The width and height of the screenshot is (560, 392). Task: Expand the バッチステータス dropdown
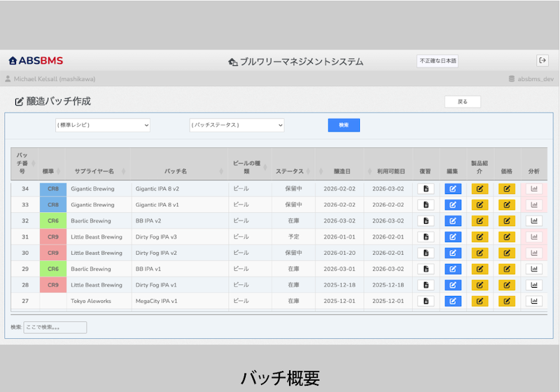[237, 125]
